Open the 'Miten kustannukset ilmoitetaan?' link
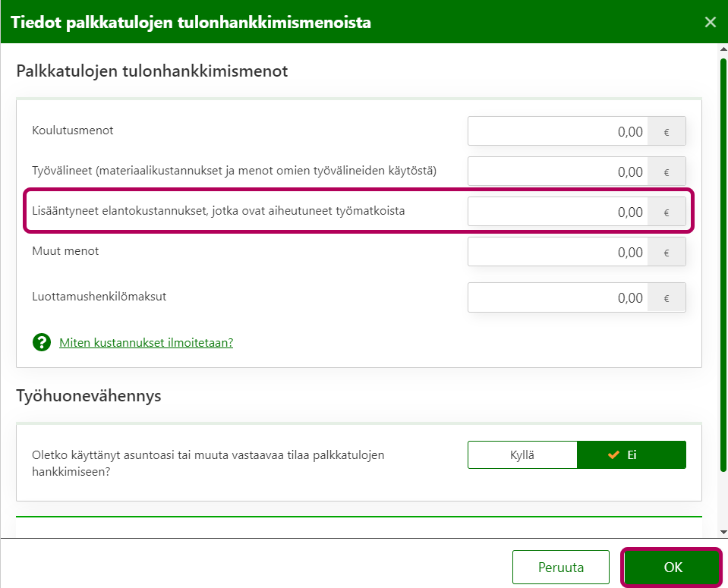 pyautogui.click(x=146, y=342)
